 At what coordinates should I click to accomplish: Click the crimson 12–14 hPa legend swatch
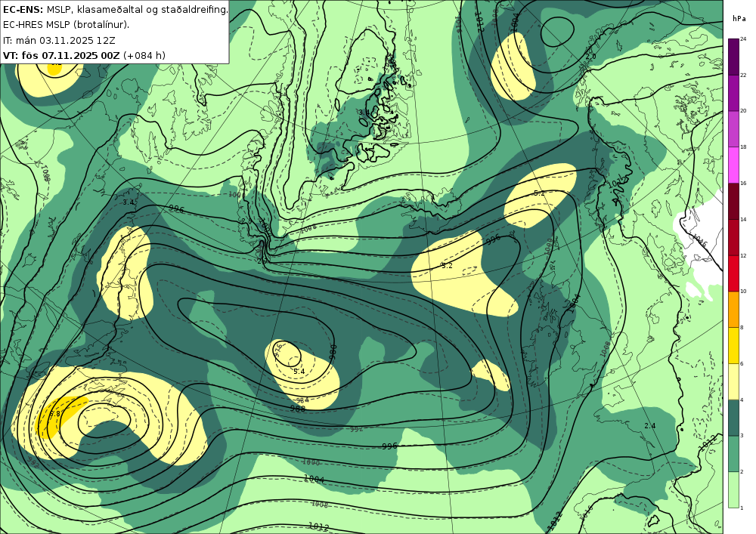(733, 237)
